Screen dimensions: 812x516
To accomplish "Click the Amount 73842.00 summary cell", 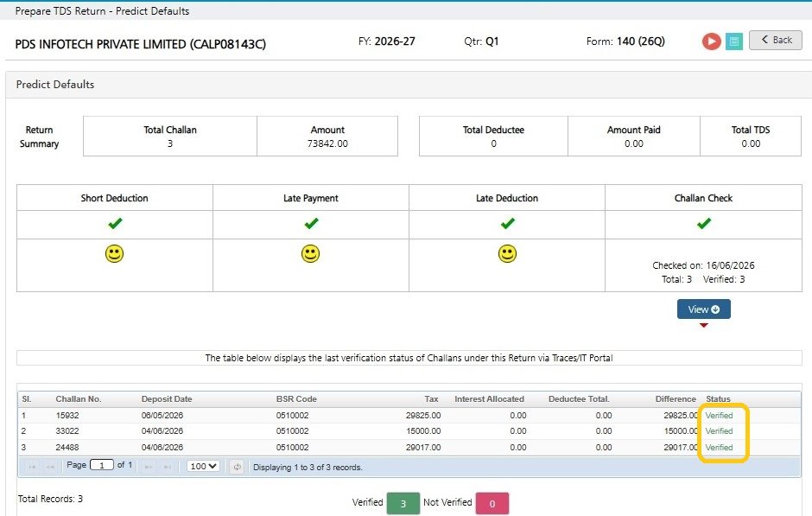I will pyautogui.click(x=327, y=137).
